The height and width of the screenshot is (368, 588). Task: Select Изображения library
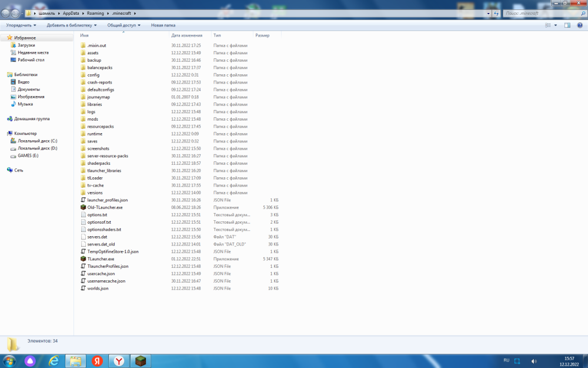(x=31, y=97)
